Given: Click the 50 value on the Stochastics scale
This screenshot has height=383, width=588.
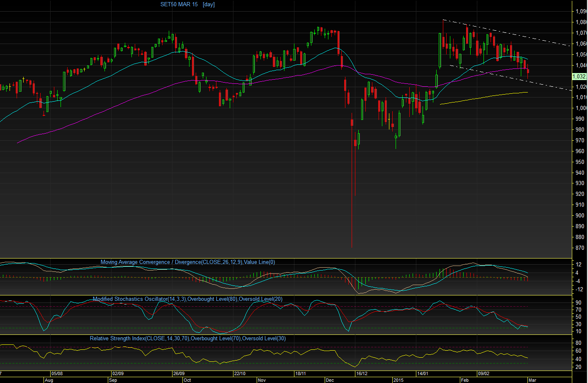Looking at the screenshot, I should point(578,317).
